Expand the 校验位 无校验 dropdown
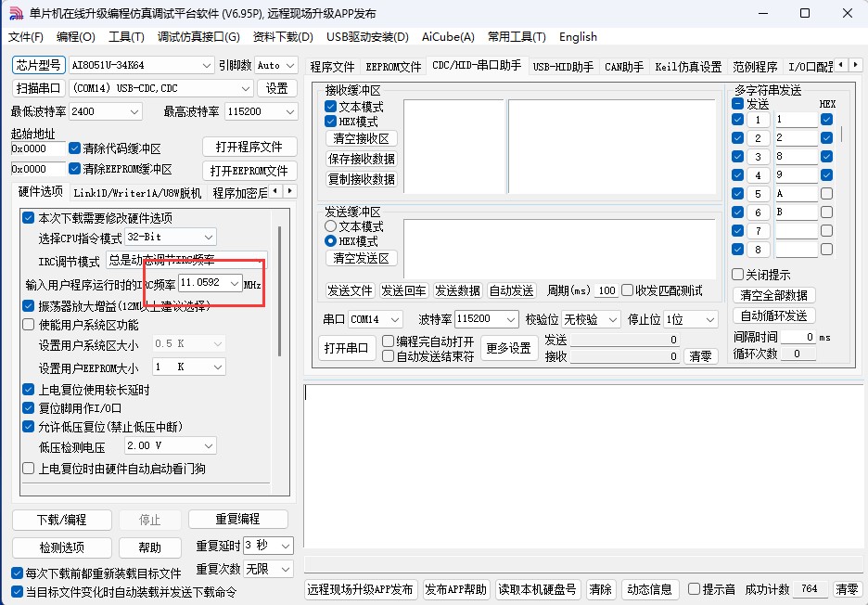 click(612, 319)
